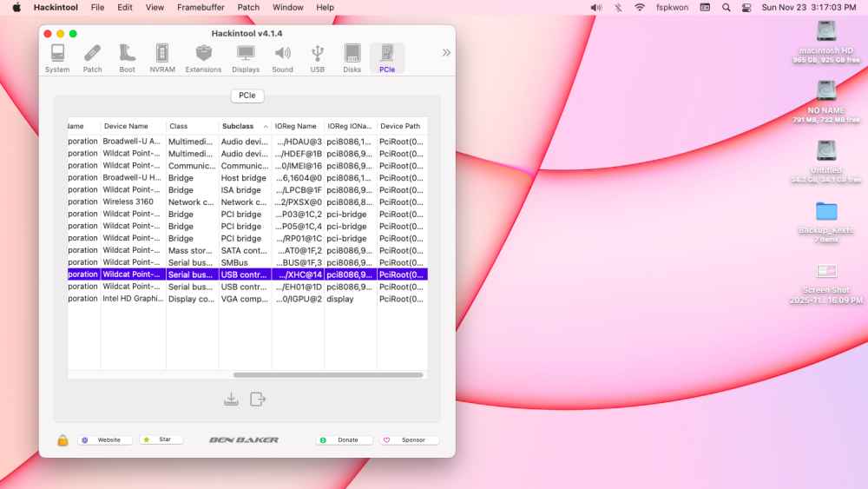Open the Boot toolbar section
This screenshot has height=489, width=868.
[127, 58]
